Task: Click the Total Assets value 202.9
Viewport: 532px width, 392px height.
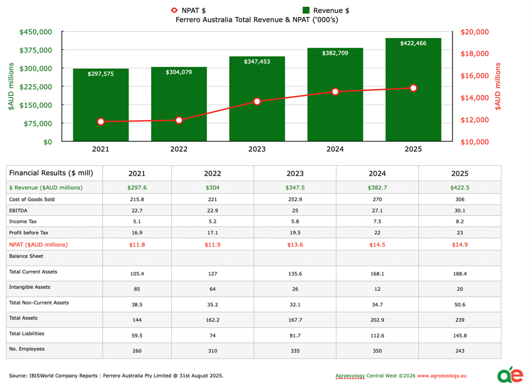Action: 377,320
